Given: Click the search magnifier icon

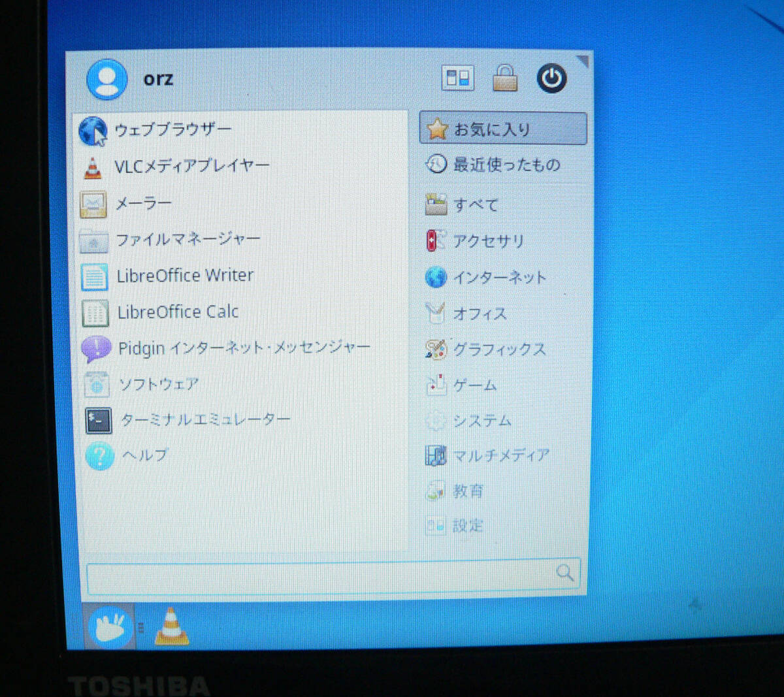Looking at the screenshot, I should 564,573.
